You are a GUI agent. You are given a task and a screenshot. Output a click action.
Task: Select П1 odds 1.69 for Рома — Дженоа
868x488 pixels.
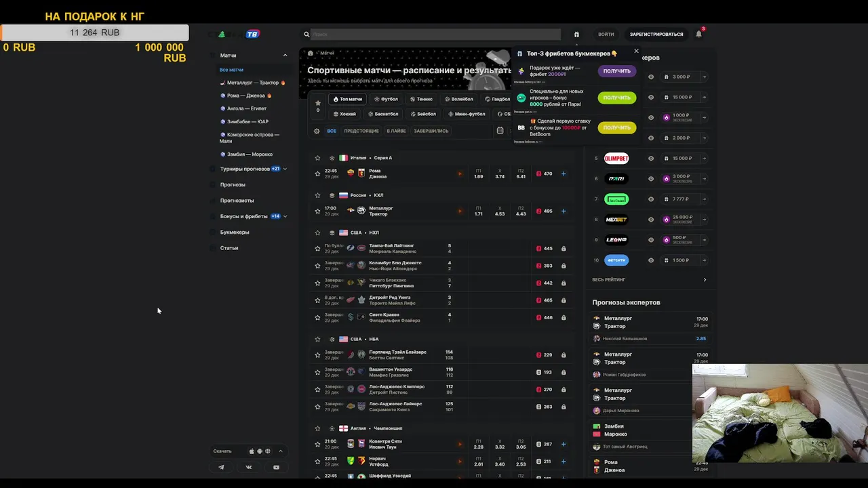(x=479, y=174)
